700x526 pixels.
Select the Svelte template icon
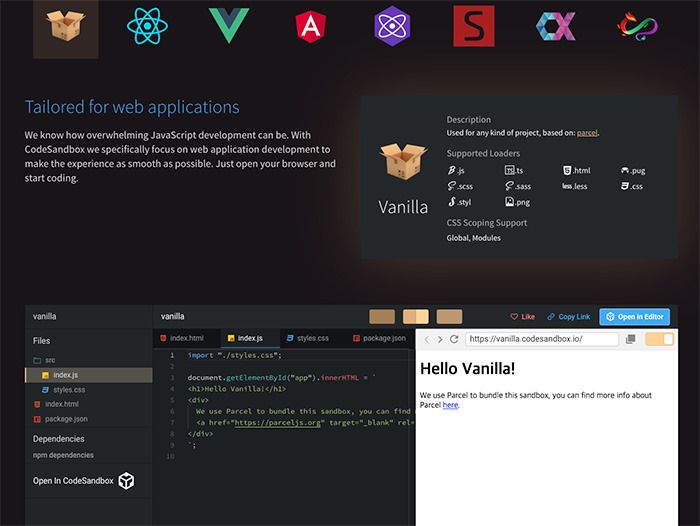coord(474,26)
